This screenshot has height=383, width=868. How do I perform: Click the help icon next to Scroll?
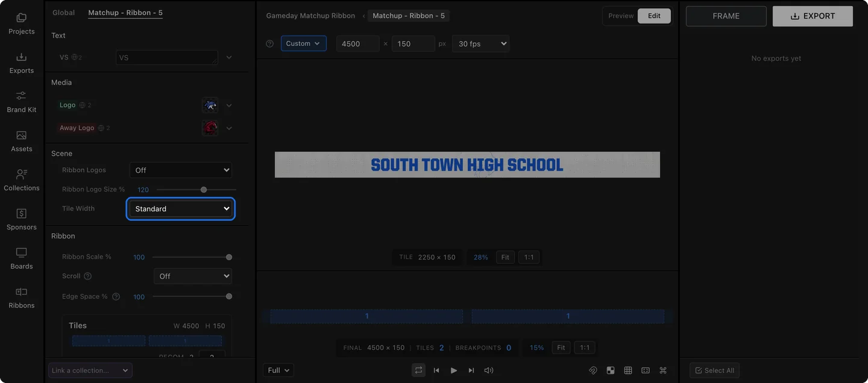tap(87, 276)
